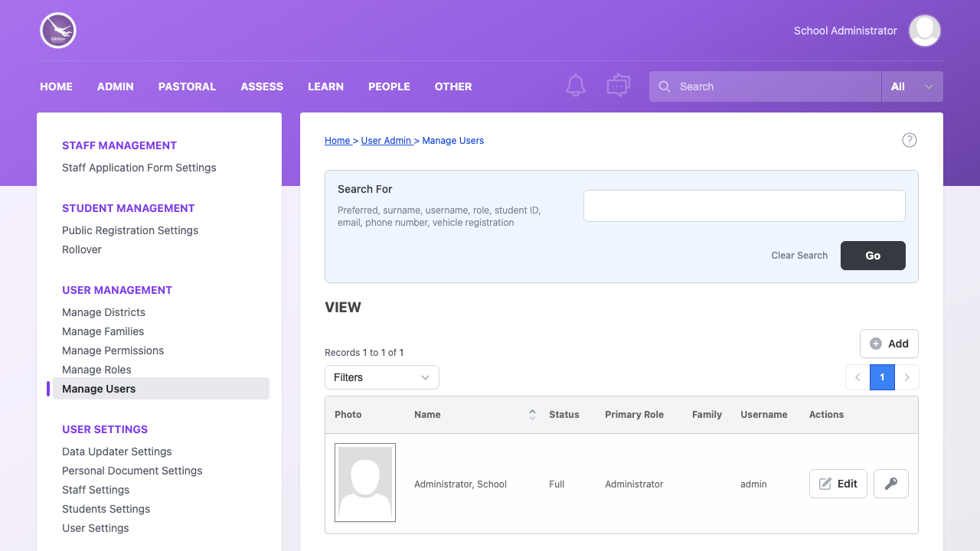Open Manage Districts in sidebar
Viewport: 980px width, 551px height.
point(103,312)
